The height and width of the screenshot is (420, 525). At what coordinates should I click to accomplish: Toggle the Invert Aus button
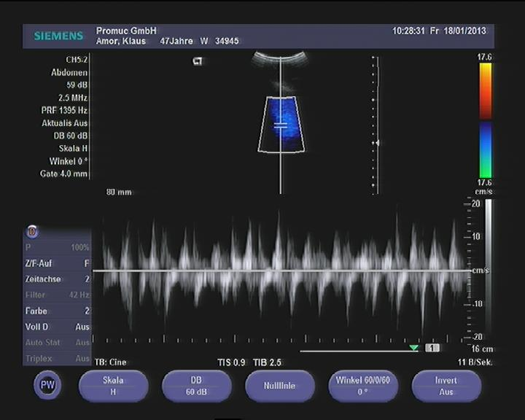(x=446, y=386)
